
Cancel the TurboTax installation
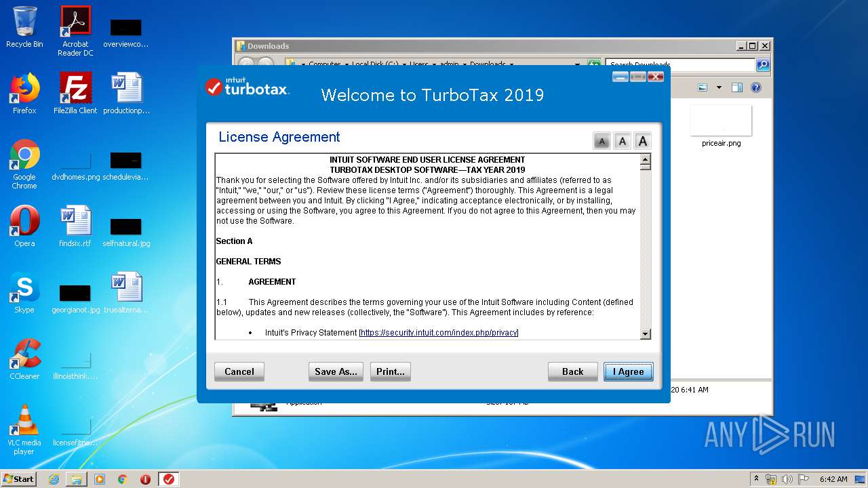[239, 371]
